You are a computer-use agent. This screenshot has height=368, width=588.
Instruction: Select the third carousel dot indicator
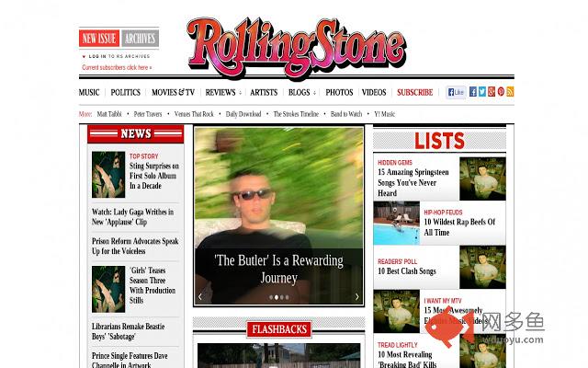tap(282, 297)
